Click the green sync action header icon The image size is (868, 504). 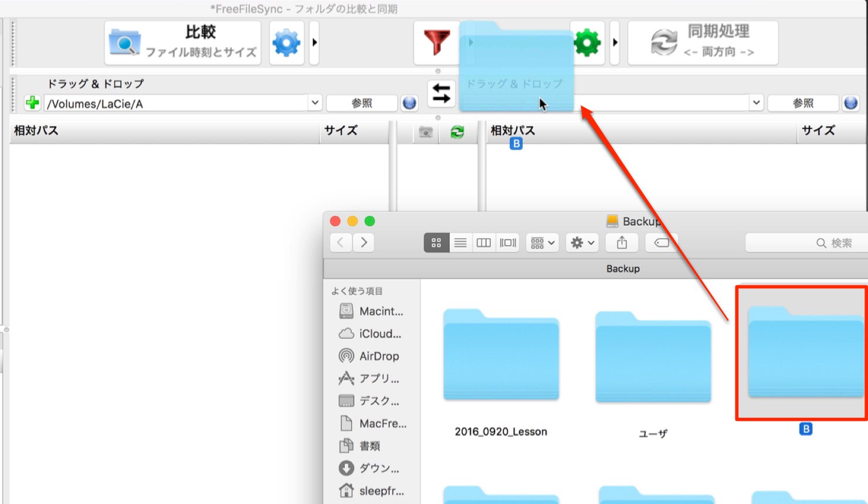click(x=457, y=132)
